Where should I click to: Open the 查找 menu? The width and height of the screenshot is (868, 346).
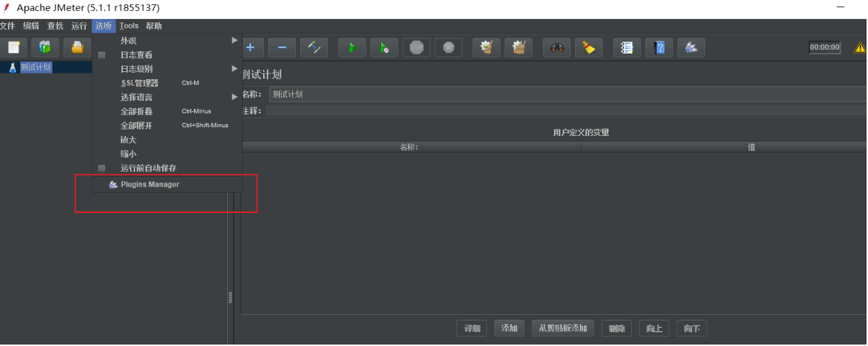pos(55,26)
